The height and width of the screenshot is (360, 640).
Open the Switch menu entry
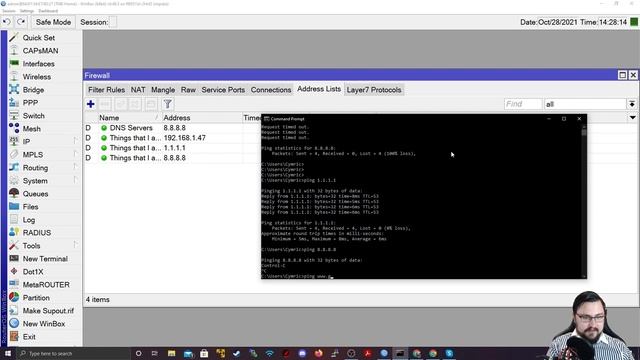coord(33,116)
